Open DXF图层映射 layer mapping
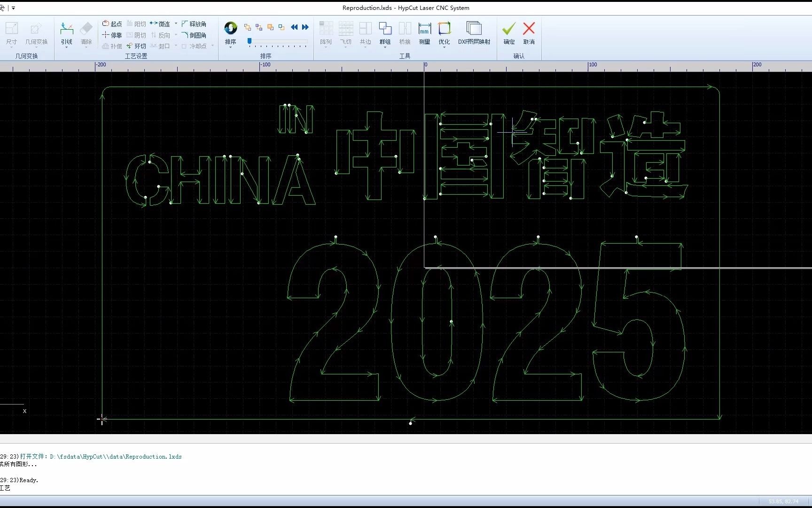The image size is (812, 508). pyautogui.click(x=474, y=33)
